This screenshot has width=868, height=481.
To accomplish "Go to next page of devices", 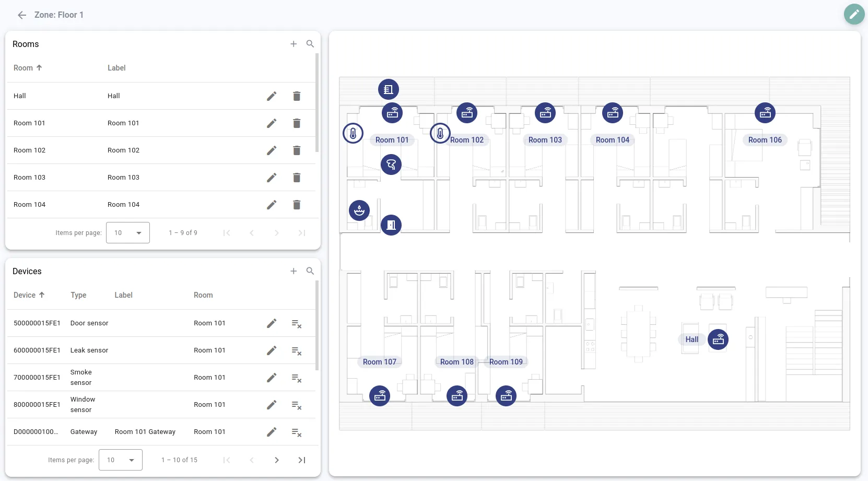I will point(277,460).
